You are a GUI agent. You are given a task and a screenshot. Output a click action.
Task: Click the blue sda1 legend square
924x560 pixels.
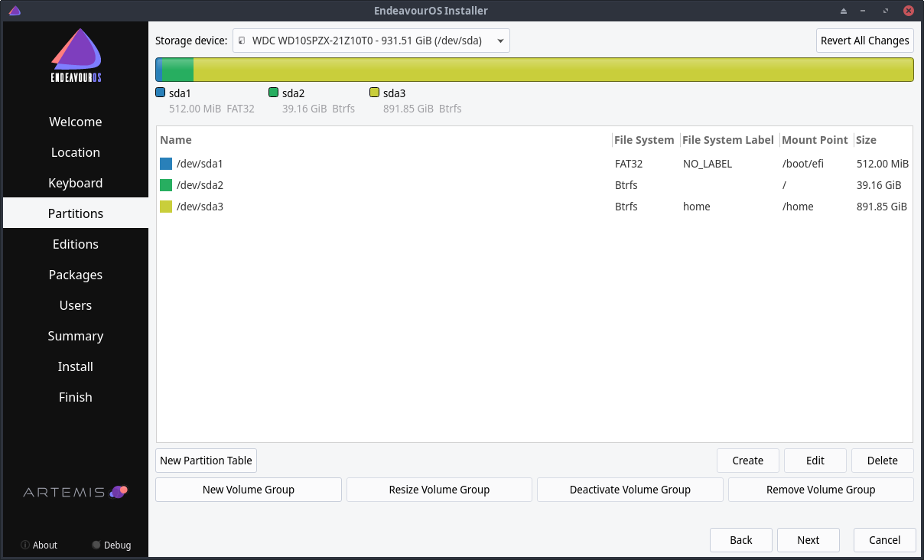pos(161,92)
